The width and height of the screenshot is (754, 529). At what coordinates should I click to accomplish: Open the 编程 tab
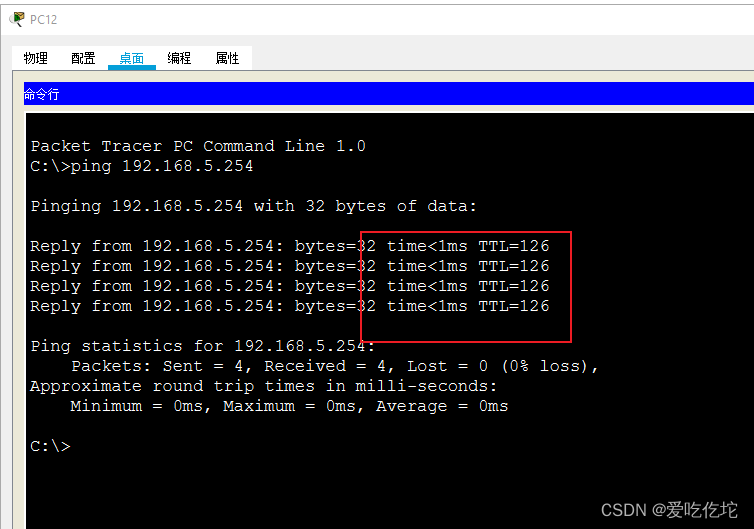(179, 58)
